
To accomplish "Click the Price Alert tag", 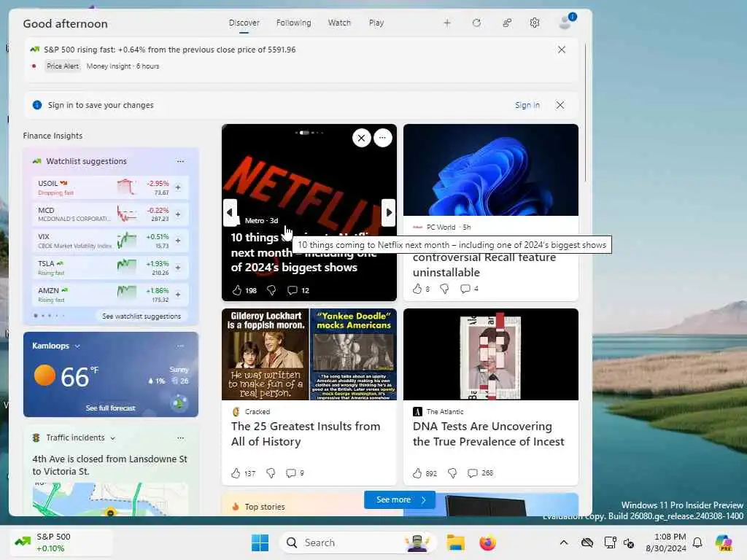I will pos(63,66).
